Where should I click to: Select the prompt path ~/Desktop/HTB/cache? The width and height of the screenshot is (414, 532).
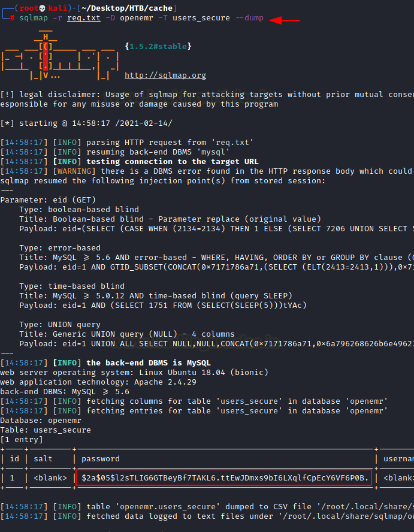(x=126, y=8)
